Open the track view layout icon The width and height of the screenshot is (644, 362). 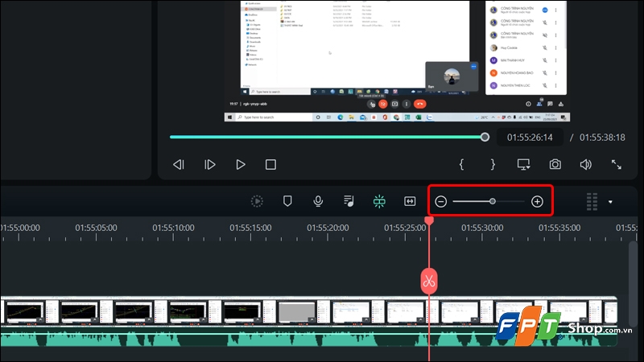click(x=592, y=202)
